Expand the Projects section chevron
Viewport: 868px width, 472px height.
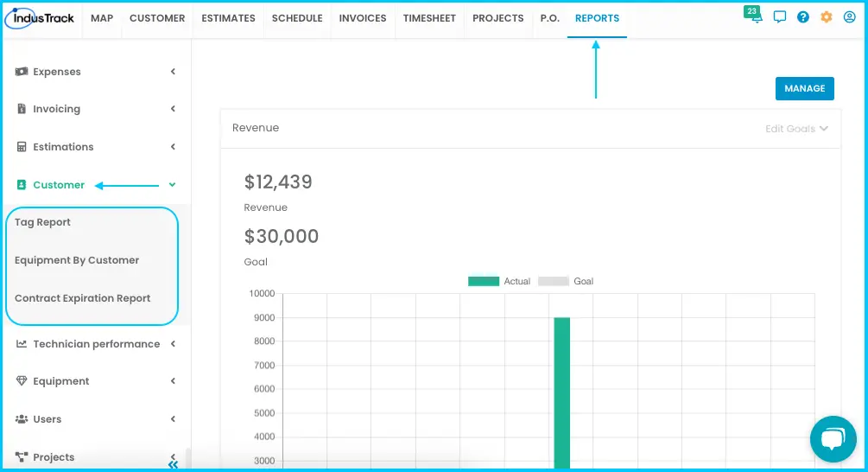174,456
